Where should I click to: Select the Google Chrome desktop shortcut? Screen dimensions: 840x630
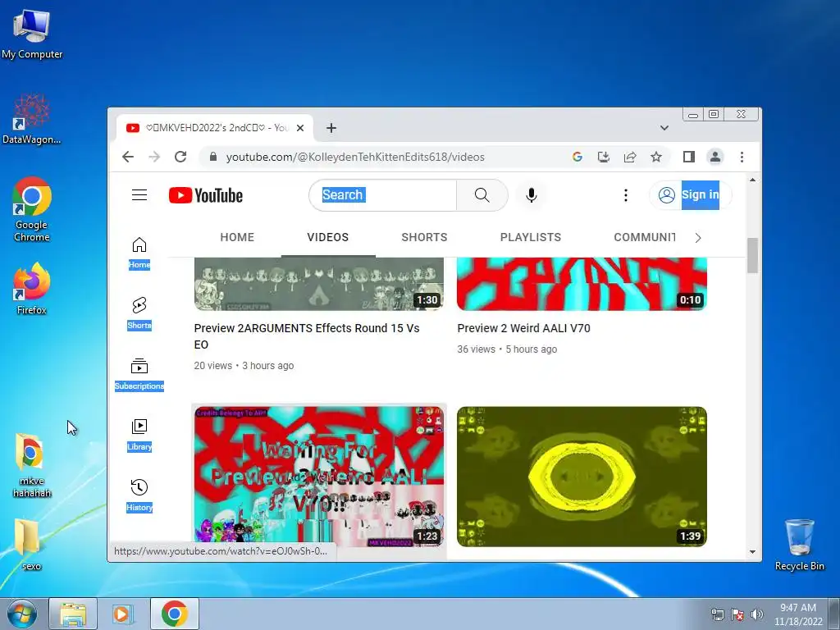click(x=32, y=209)
